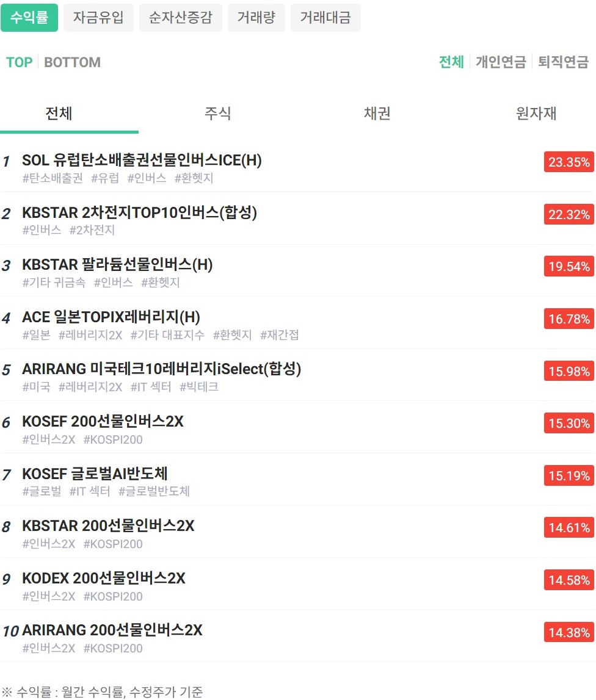
Task: Open SOL 유럽탄소배출권선물인버스ICE(H) ETF
Action: point(142,161)
